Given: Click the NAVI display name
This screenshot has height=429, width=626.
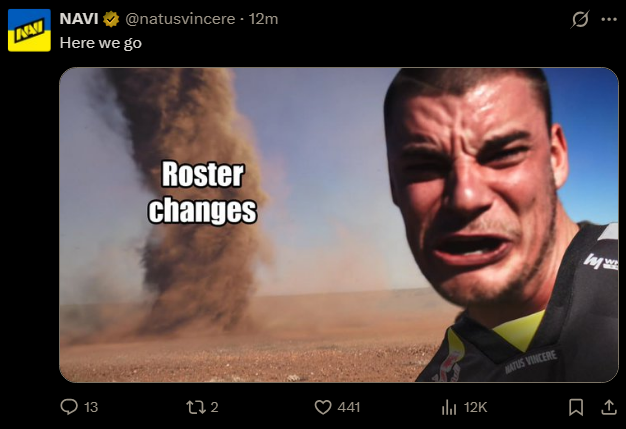Looking at the screenshot, I should click(x=79, y=19).
